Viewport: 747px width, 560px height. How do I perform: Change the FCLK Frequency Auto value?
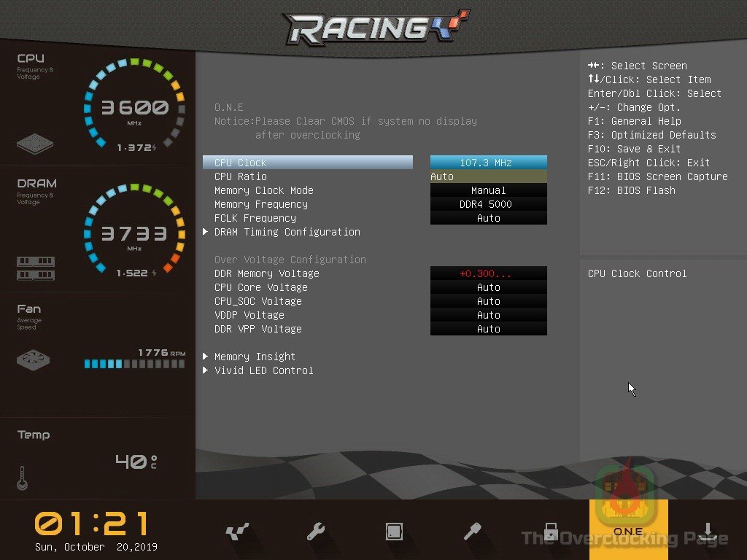488,218
